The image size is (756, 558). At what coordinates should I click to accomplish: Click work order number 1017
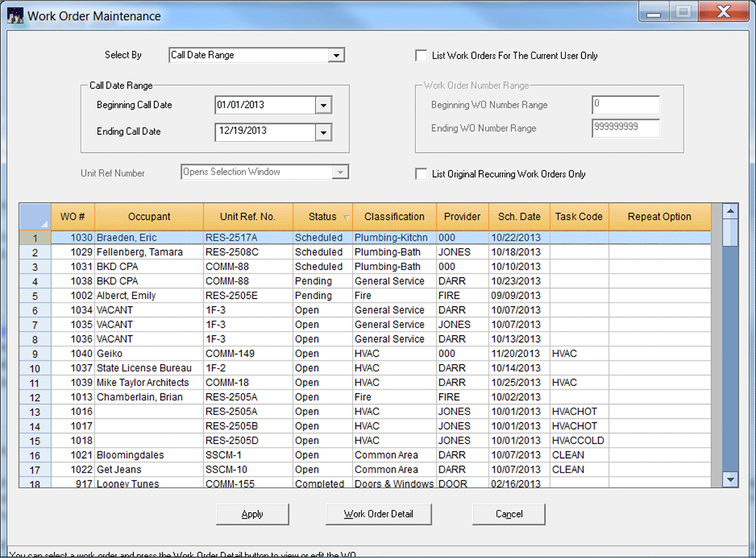pyautogui.click(x=73, y=426)
